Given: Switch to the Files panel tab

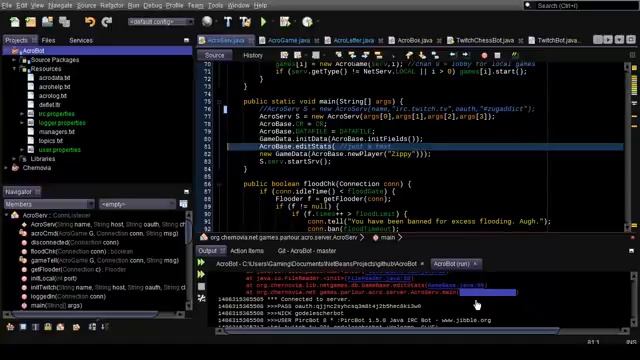Looking at the screenshot, I should point(48,40).
